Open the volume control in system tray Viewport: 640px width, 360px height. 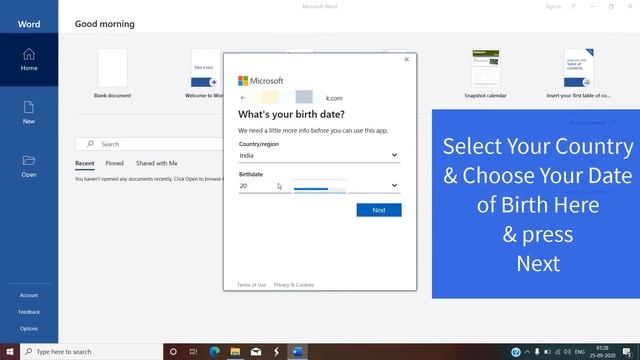point(567,351)
